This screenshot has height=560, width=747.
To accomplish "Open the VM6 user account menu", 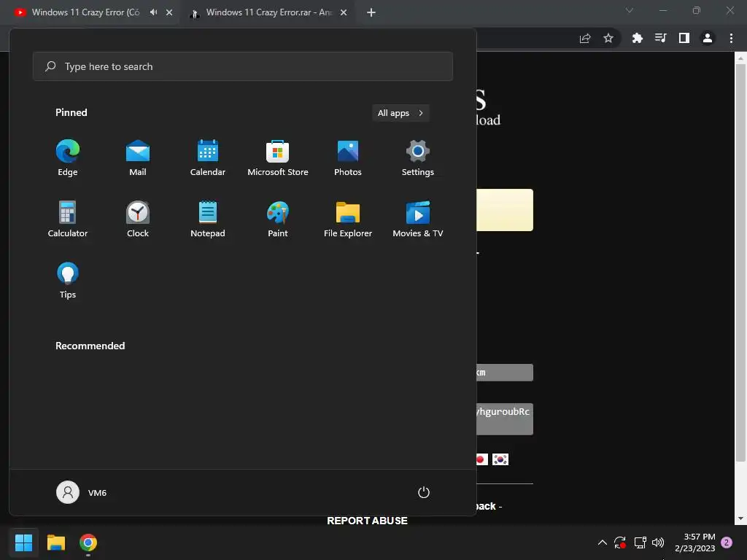I will [82, 492].
